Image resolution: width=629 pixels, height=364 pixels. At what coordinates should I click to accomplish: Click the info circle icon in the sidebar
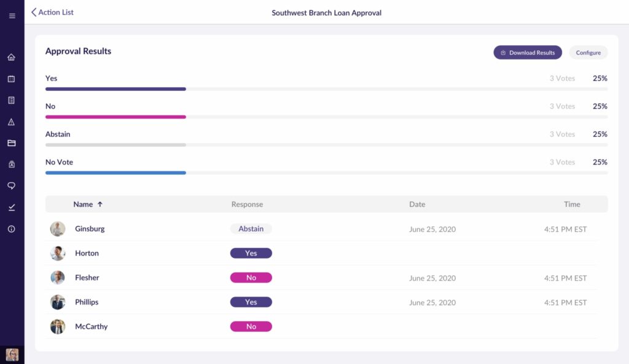12,229
